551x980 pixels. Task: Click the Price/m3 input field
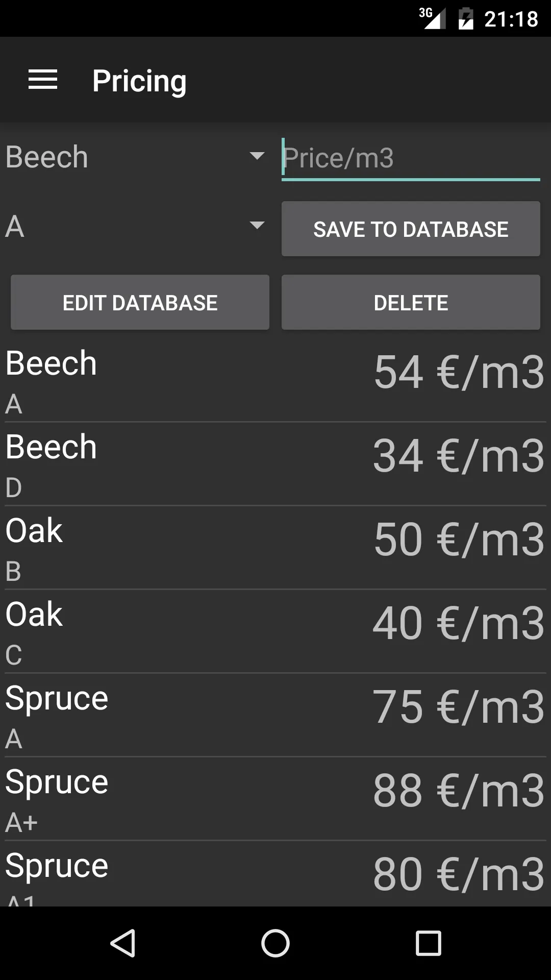(x=411, y=158)
